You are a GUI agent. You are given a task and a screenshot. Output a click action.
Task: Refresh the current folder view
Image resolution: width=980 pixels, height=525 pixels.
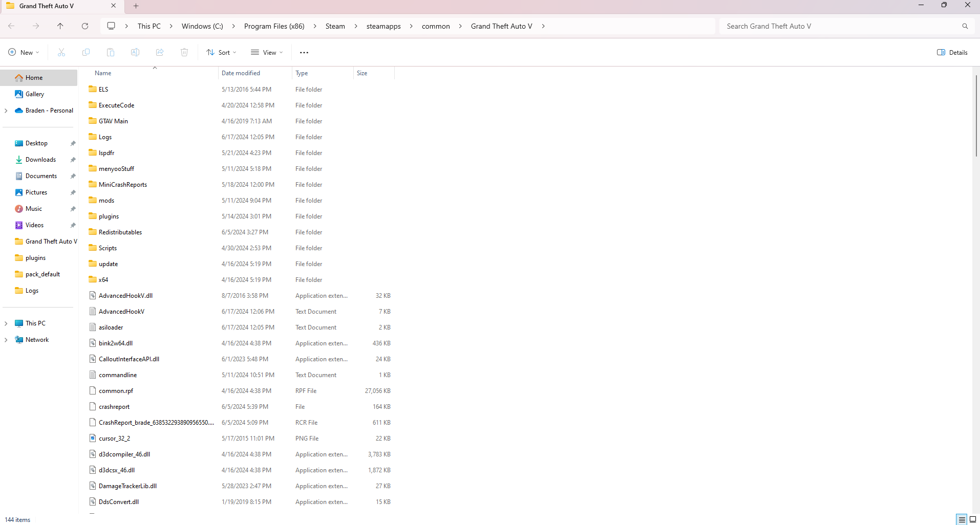point(85,26)
